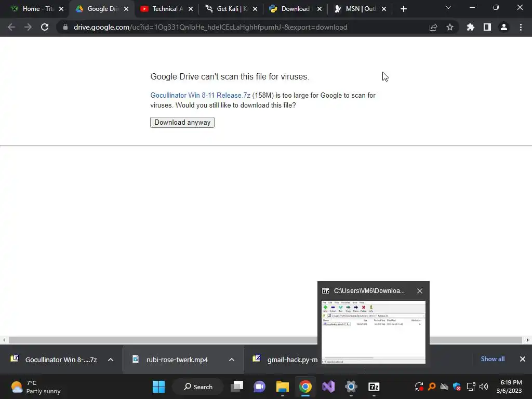The height and width of the screenshot is (399, 532).
Task: Close the Get Kali tab
Action: pos(255,9)
